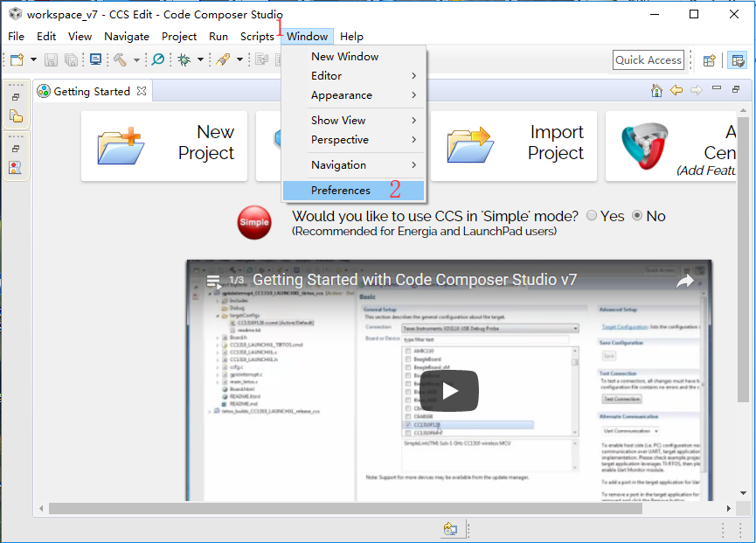The image size is (756, 543).
Task: Launch Debug with the green bug icon
Action: pyautogui.click(x=184, y=59)
